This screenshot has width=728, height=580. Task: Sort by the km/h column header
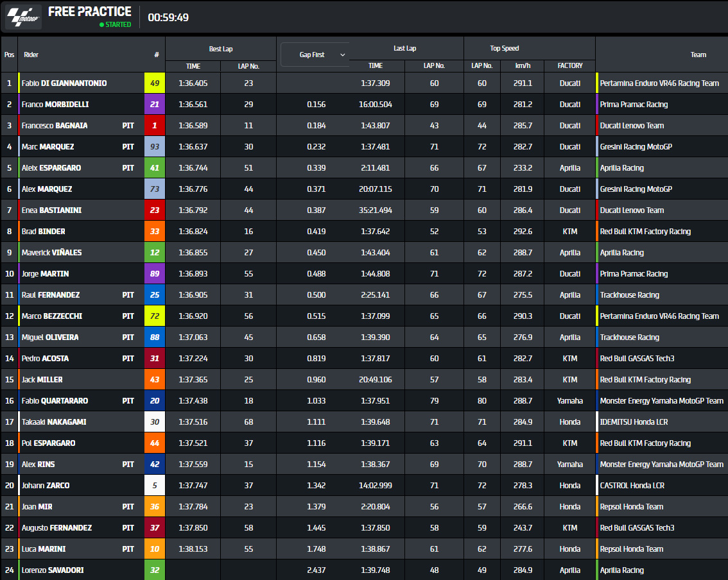pos(523,65)
